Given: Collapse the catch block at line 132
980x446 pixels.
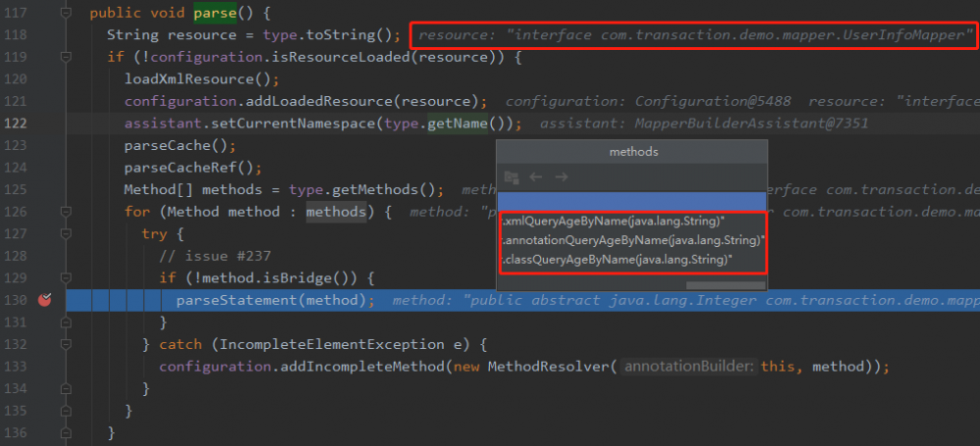Looking at the screenshot, I should (67, 344).
